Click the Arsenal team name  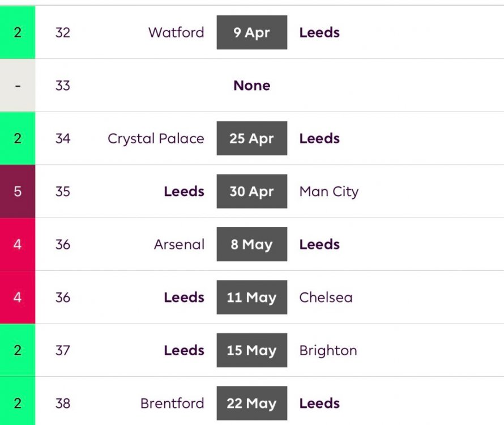(179, 244)
